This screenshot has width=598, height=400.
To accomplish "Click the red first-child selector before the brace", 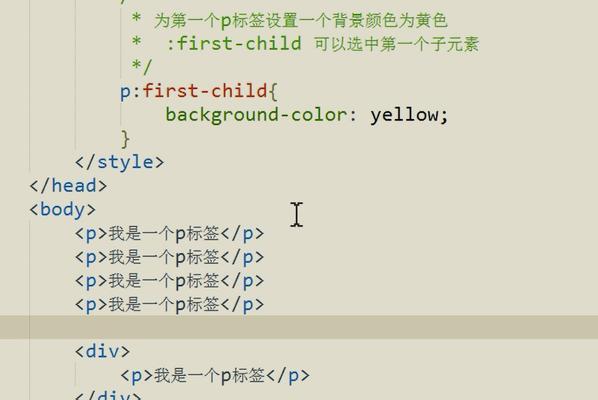I will pos(205,91).
